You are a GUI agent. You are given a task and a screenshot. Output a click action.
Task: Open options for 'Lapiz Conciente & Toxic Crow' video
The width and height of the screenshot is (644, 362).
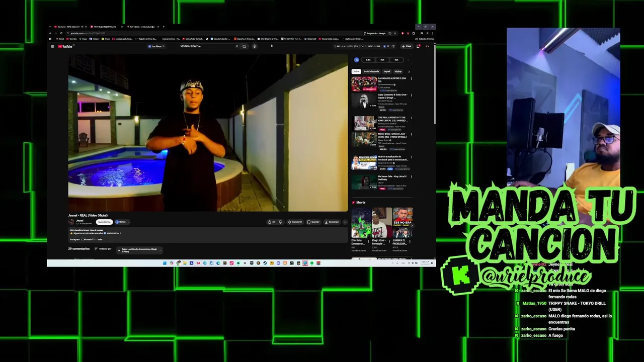411,95
